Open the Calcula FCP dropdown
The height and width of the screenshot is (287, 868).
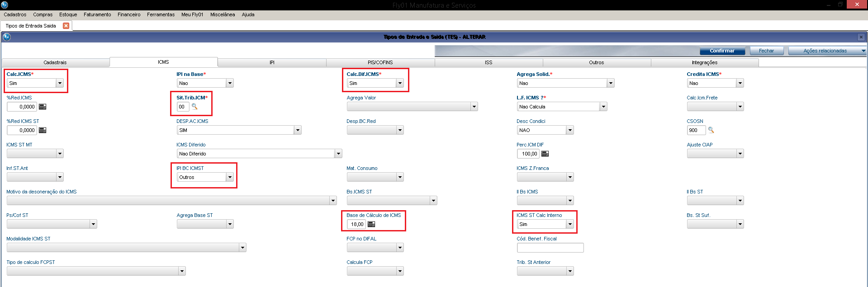[x=400, y=271]
